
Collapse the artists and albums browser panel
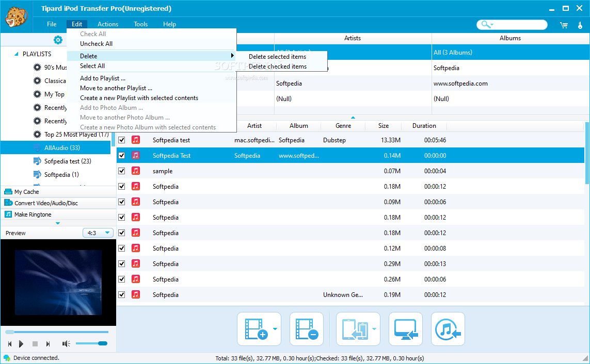[353, 118]
